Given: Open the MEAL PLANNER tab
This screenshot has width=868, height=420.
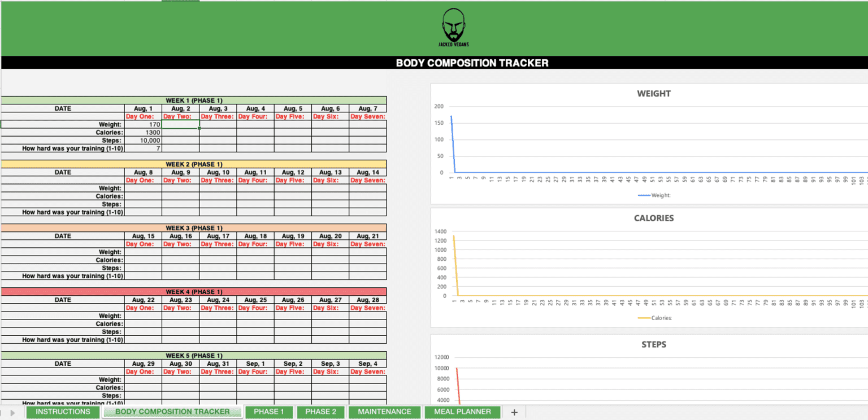Looking at the screenshot, I should [x=462, y=412].
